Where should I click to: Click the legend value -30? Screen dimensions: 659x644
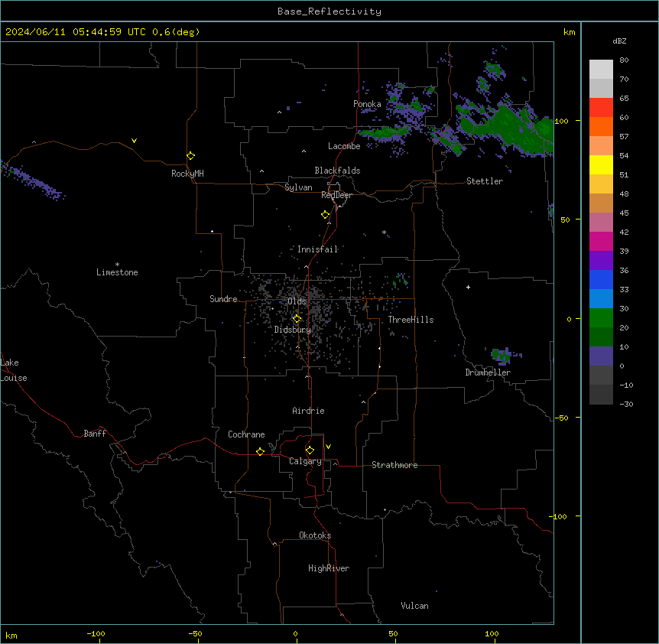click(626, 405)
